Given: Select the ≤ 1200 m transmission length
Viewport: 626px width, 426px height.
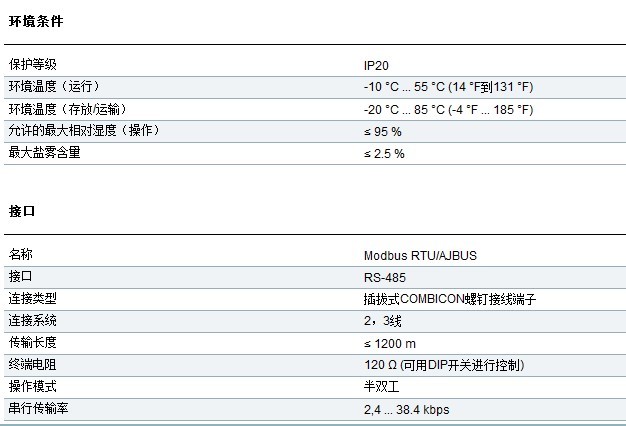Looking at the screenshot, I should [390, 343].
